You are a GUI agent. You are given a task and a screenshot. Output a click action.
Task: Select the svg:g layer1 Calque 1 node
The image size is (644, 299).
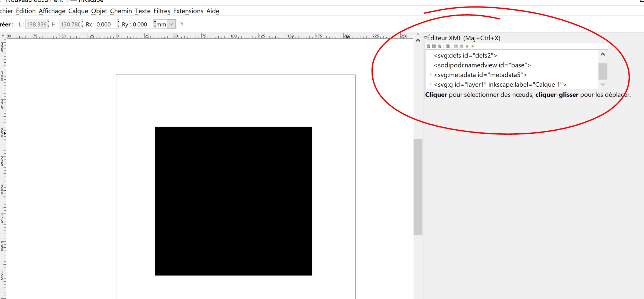point(500,84)
